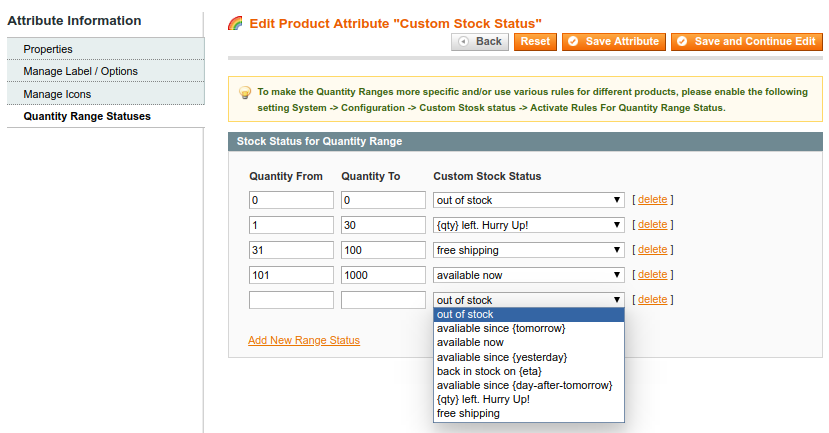Click Add New Range Status link
Screen dimensions: 829x433
(304, 340)
